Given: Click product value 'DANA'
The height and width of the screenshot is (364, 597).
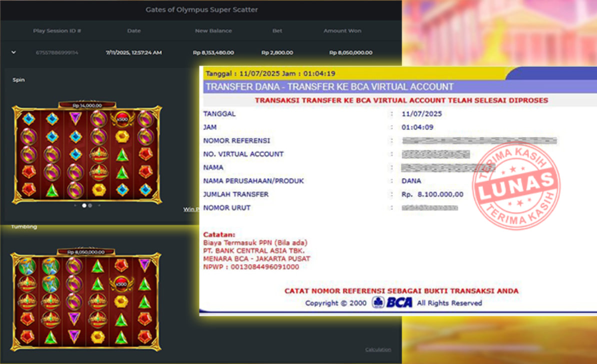Looking at the screenshot, I should coord(411,181).
